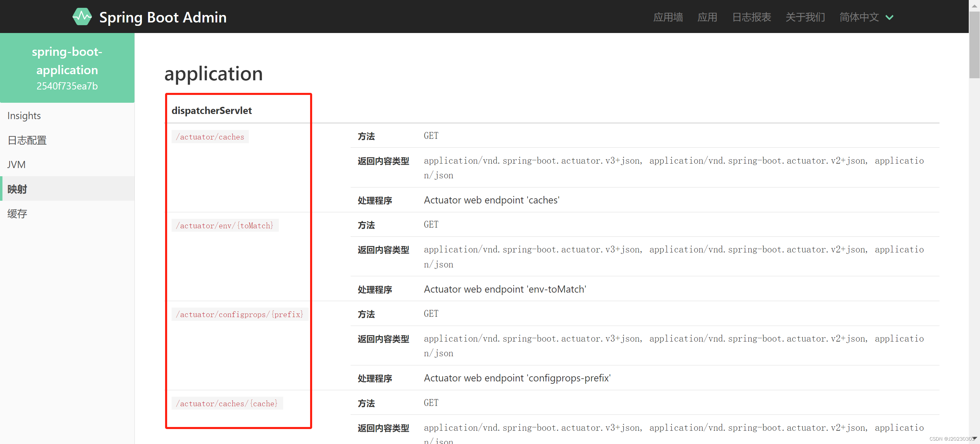This screenshot has width=980, height=444.
Task: Click the Spring Boot Admin heartbeat logo
Action: (82, 17)
